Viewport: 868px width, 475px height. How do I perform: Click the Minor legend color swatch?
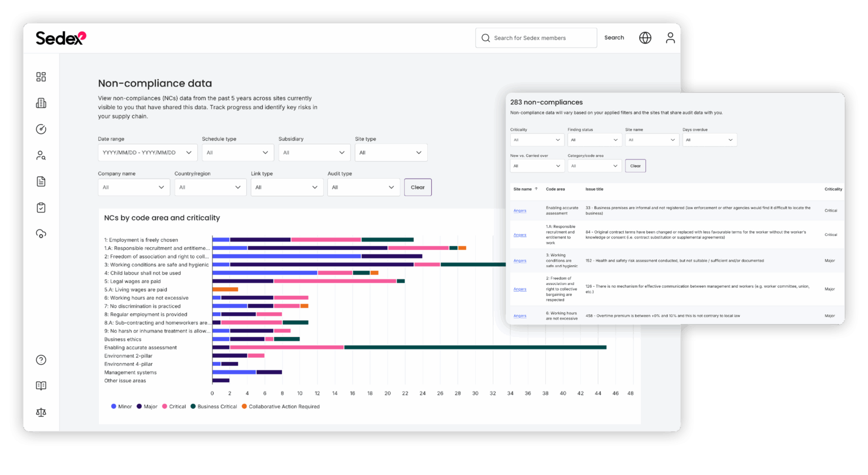click(114, 406)
